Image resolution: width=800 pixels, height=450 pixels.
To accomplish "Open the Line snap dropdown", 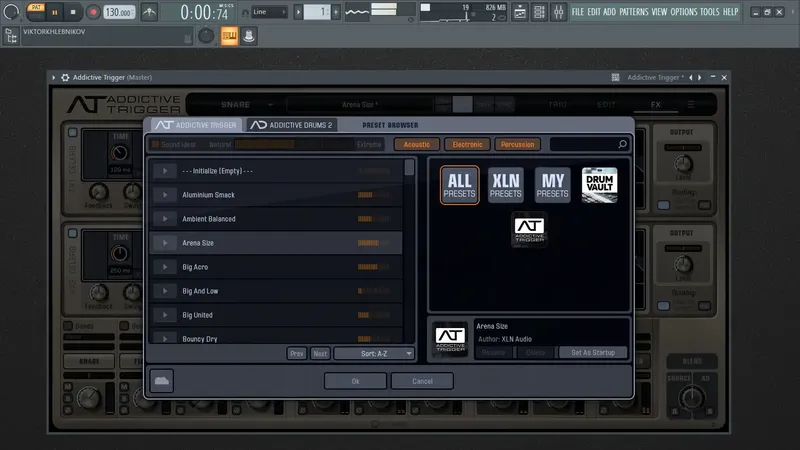I will point(269,12).
